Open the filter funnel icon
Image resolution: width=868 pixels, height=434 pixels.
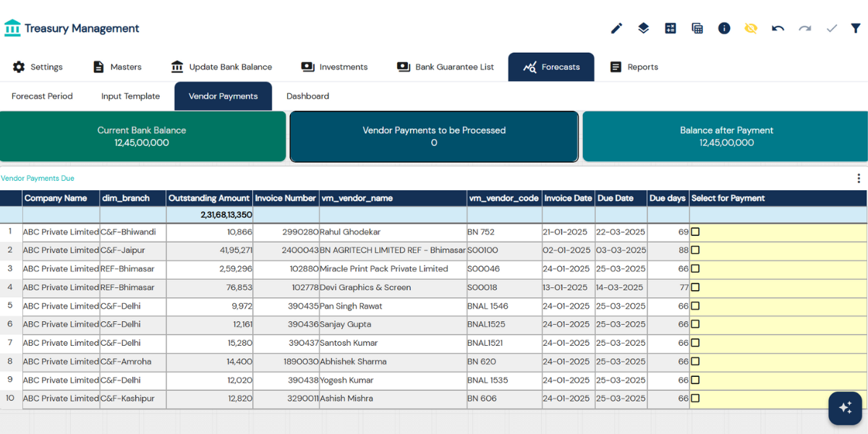point(856,28)
